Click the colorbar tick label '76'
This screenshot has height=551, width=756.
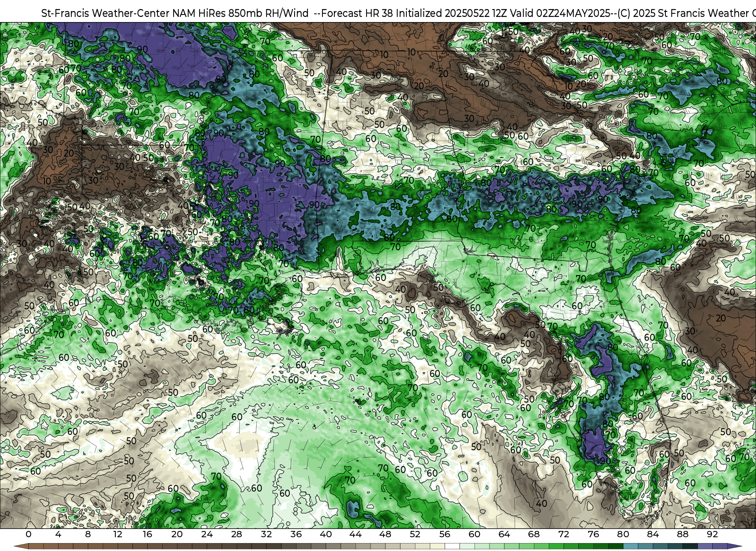click(593, 534)
